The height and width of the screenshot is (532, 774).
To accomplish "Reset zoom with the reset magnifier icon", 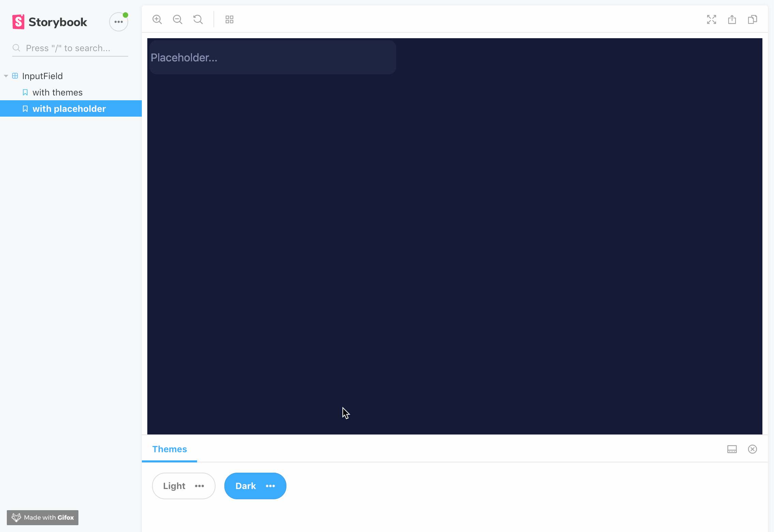I will (x=198, y=19).
